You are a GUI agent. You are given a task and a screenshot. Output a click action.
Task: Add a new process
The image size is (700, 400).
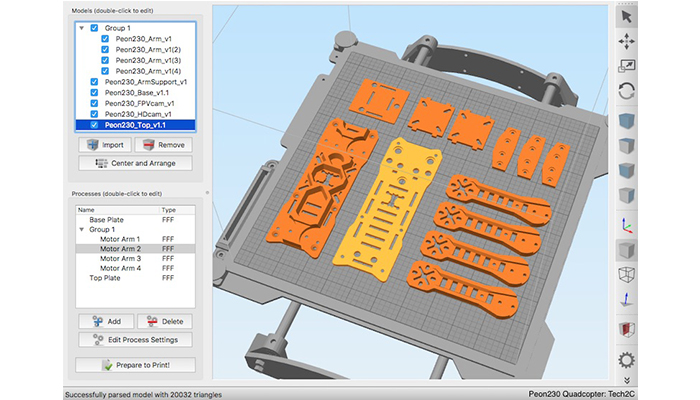coord(106,321)
